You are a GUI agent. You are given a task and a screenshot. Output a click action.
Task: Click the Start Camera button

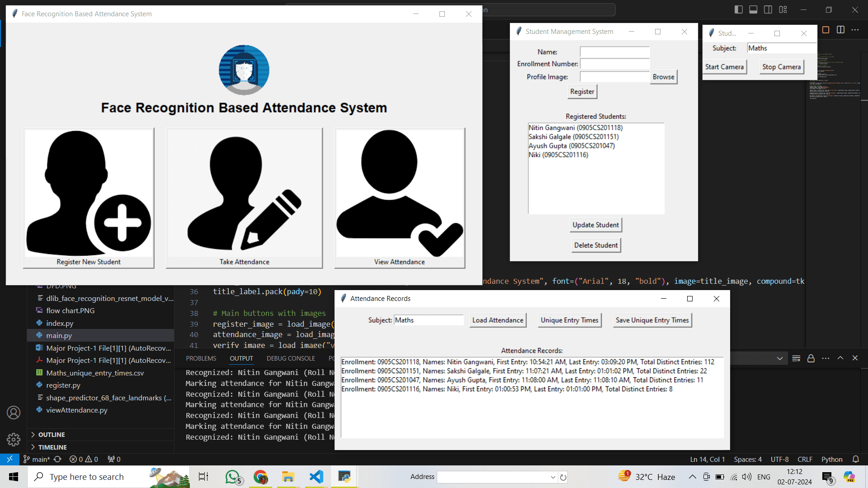(725, 66)
